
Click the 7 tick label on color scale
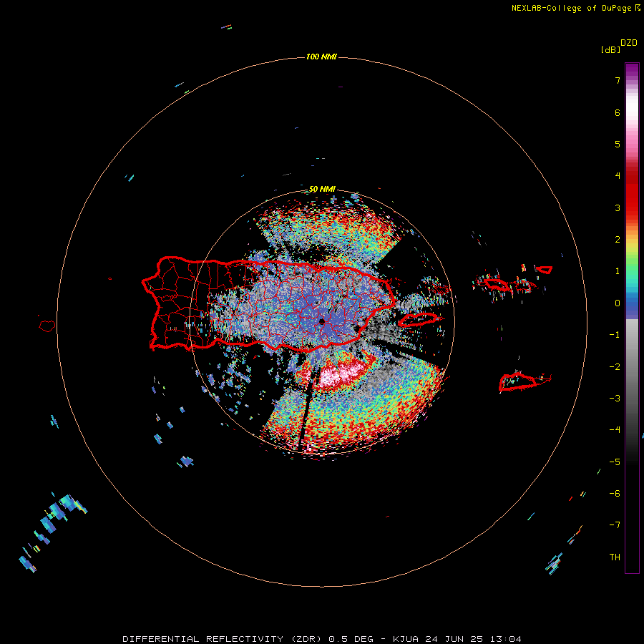(618, 80)
